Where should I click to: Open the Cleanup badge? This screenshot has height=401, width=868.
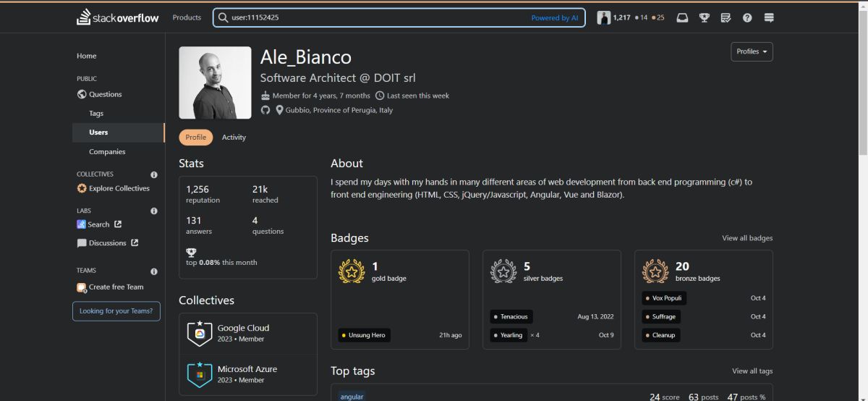[x=661, y=335]
